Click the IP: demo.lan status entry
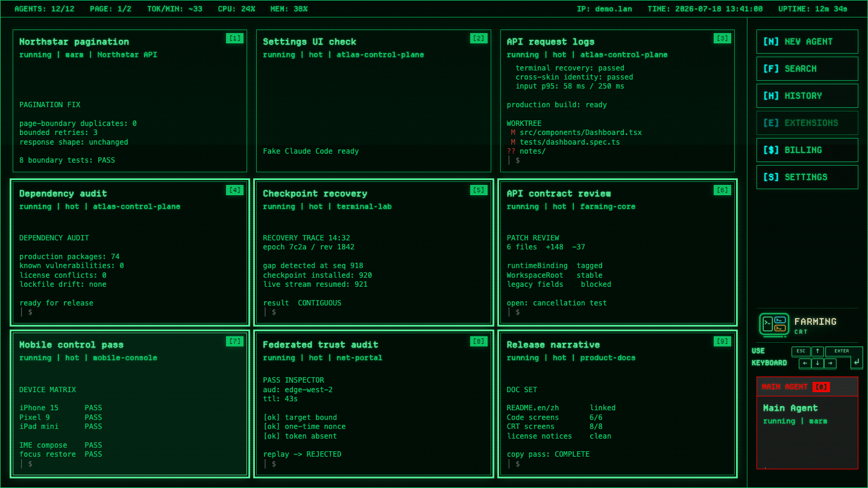 pyautogui.click(x=605, y=9)
